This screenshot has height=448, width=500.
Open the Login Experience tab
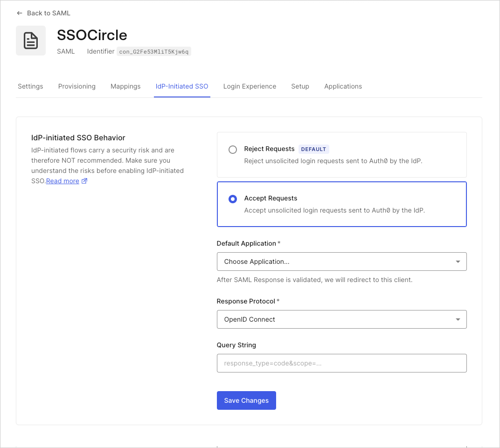tap(250, 86)
